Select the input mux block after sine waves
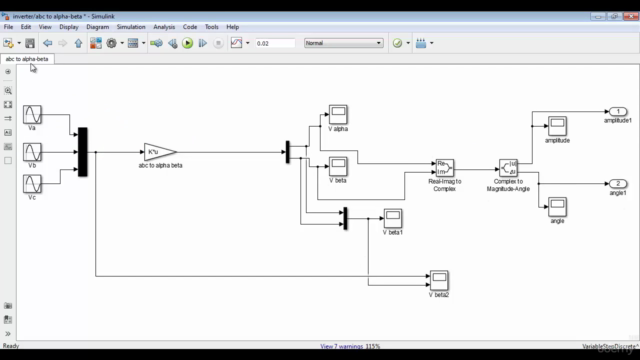 click(82, 152)
